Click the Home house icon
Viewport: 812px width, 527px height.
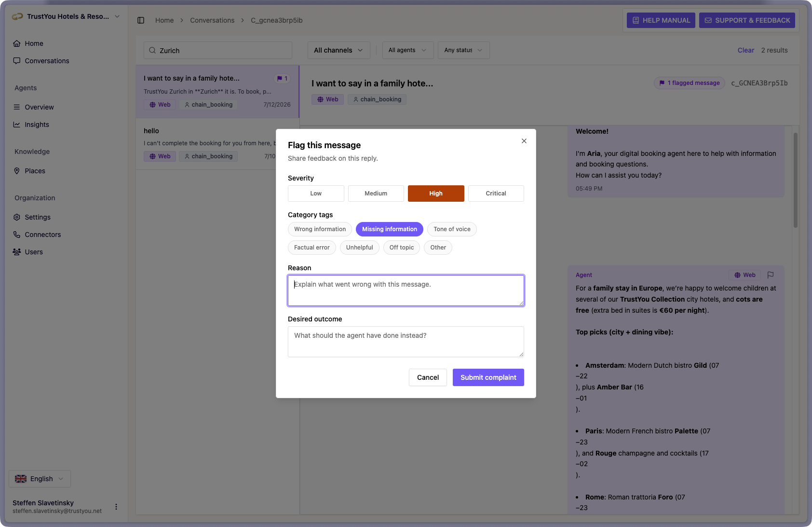[17, 43]
